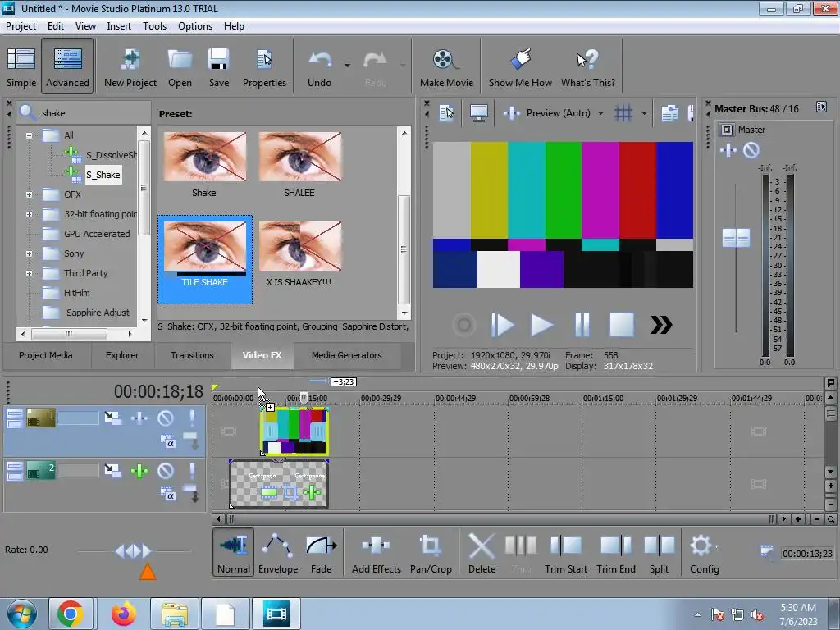Select the TILE SHAKE preset
840x630 pixels.
204,259
